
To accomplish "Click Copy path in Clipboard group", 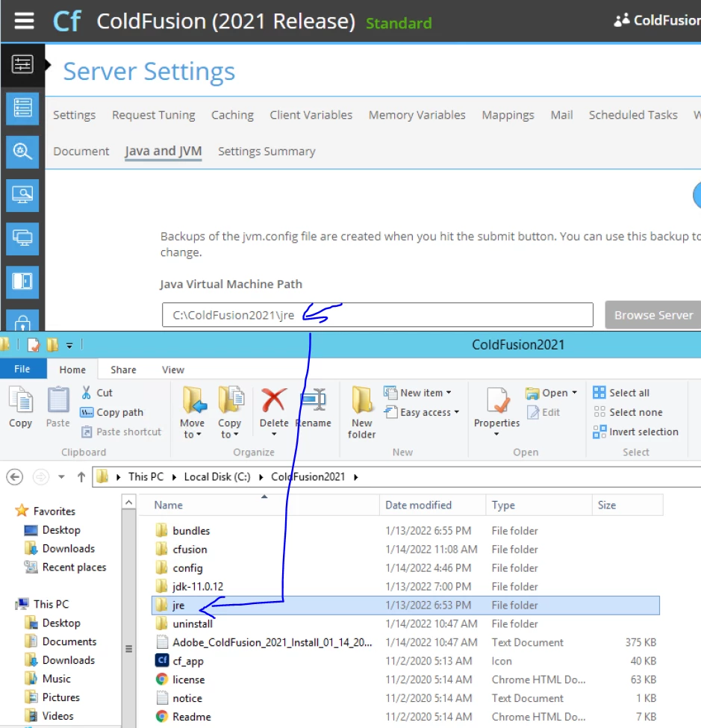I will 112,412.
